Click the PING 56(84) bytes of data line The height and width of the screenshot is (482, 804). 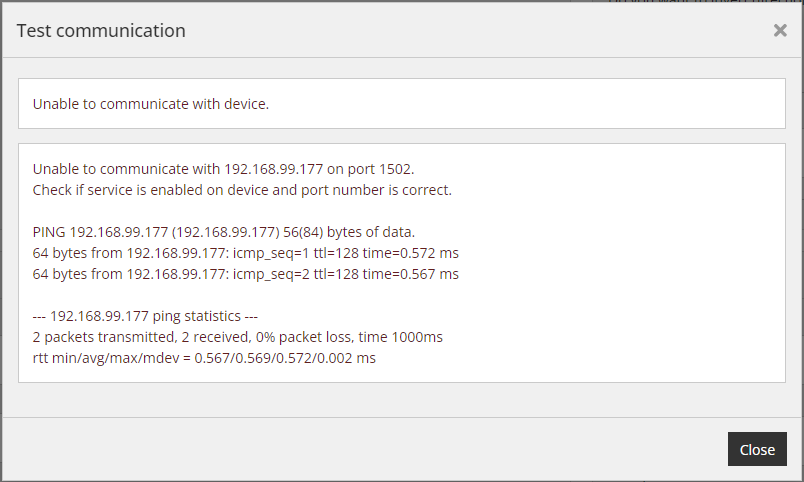coord(224,232)
